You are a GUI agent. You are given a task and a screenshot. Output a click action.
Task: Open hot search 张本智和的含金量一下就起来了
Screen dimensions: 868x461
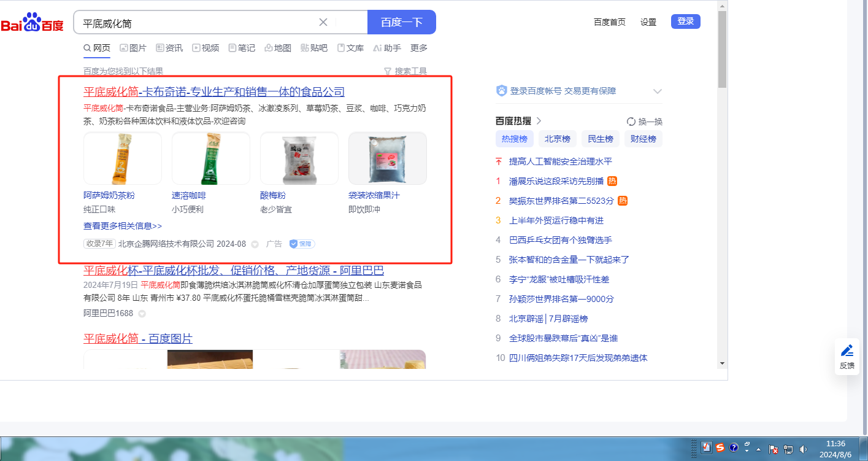pyautogui.click(x=569, y=260)
